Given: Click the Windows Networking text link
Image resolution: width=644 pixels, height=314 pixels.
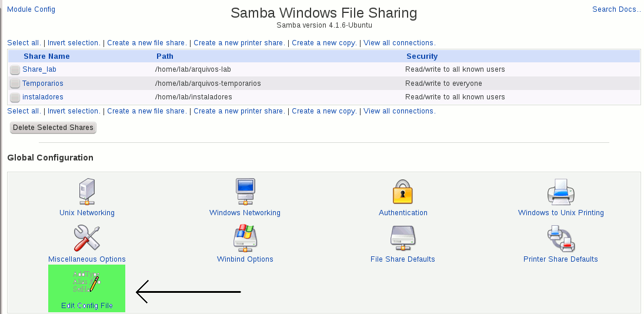Looking at the screenshot, I should pyautogui.click(x=245, y=213).
